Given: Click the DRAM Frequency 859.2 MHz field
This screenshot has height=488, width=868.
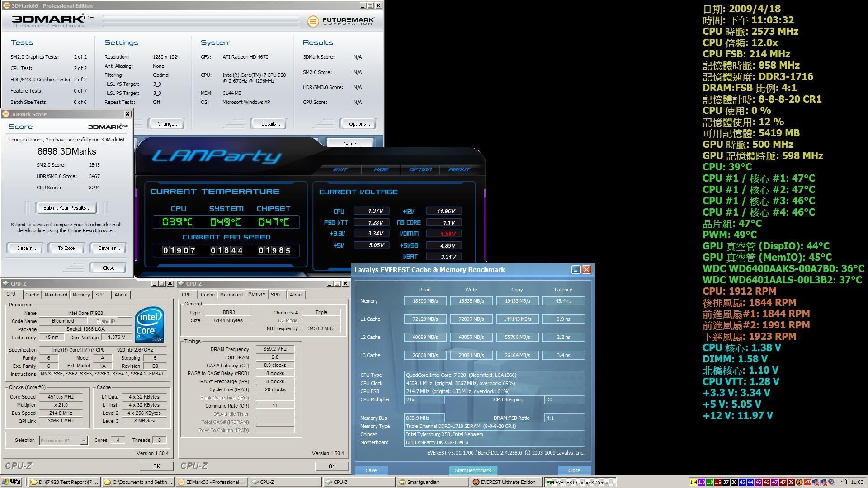Looking at the screenshot, I should 275,349.
